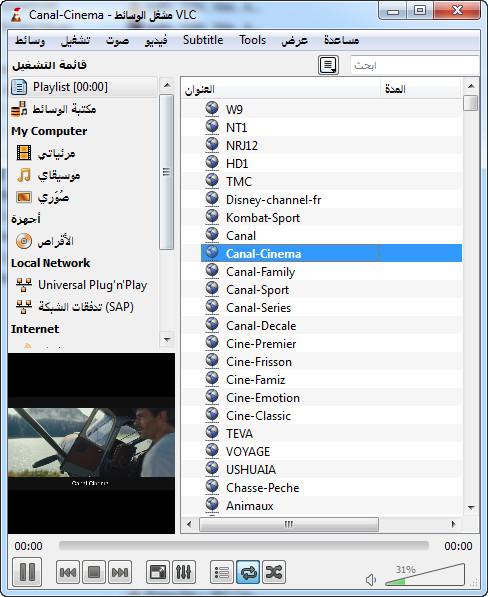Toggle playlist view button
The image size is (488, 597).
coord(222,572)
